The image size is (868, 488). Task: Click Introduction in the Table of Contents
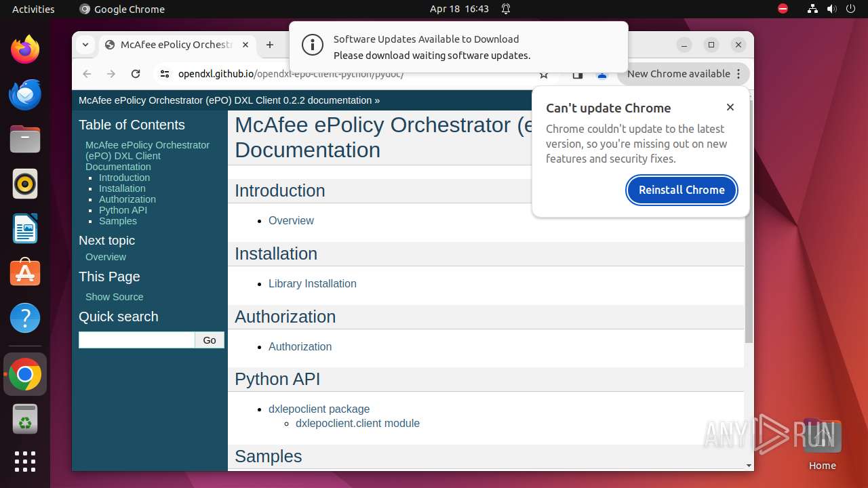[x=124, y=178]
